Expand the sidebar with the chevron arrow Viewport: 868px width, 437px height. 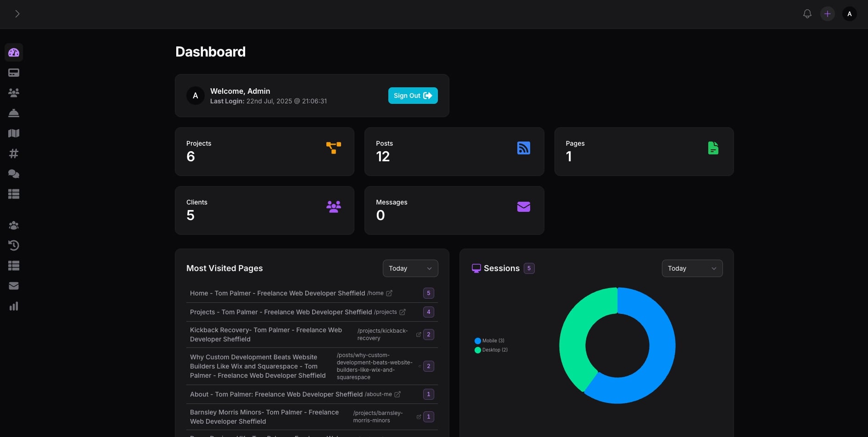(x=17, y=14)
